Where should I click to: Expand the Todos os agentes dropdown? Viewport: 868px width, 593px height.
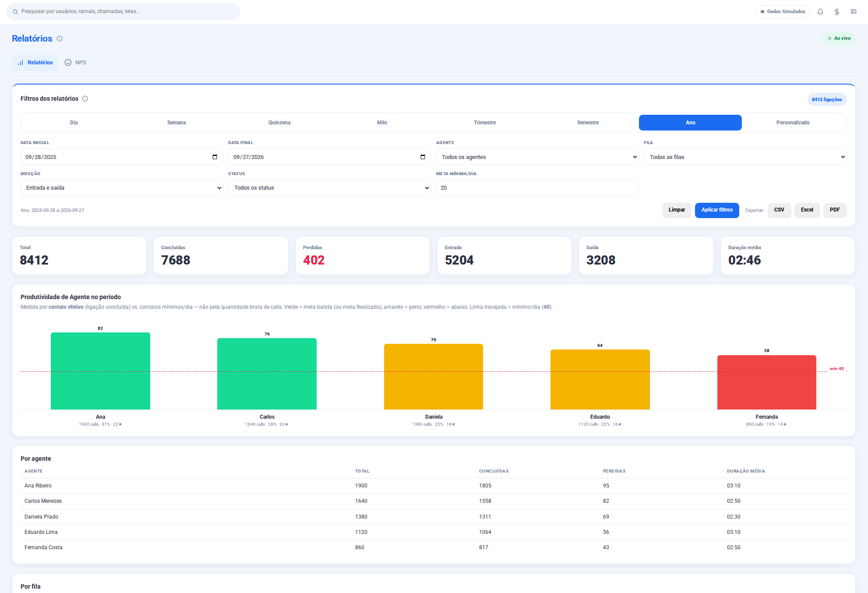click(x=537, y=157)
